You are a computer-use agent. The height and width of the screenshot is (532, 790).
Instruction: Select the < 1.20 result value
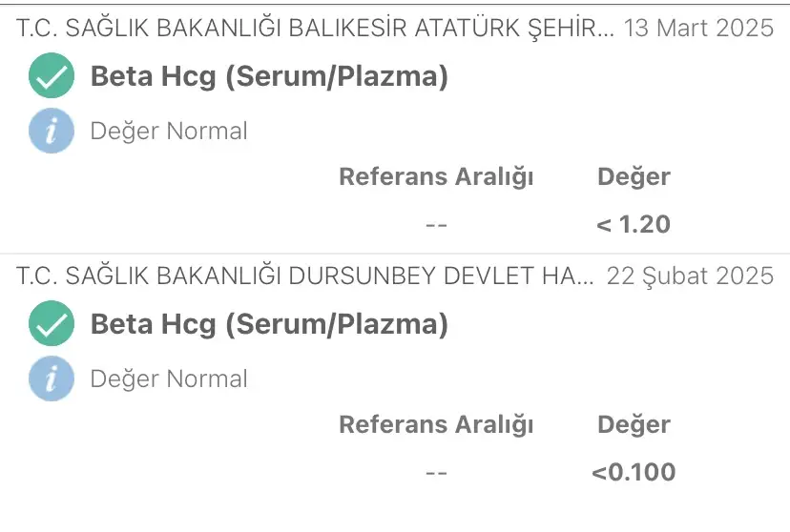(x=634, y=225)
